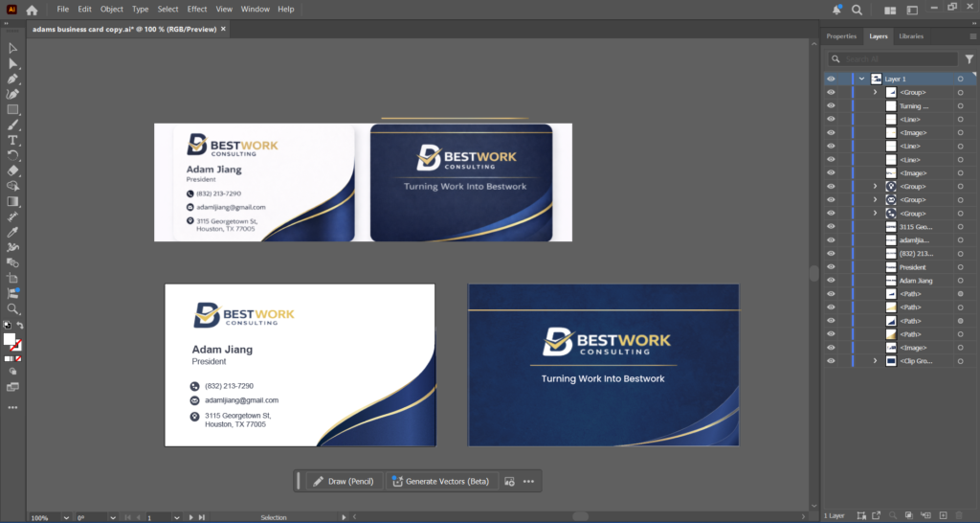Open the zoom level dropdown

(66, 517)
